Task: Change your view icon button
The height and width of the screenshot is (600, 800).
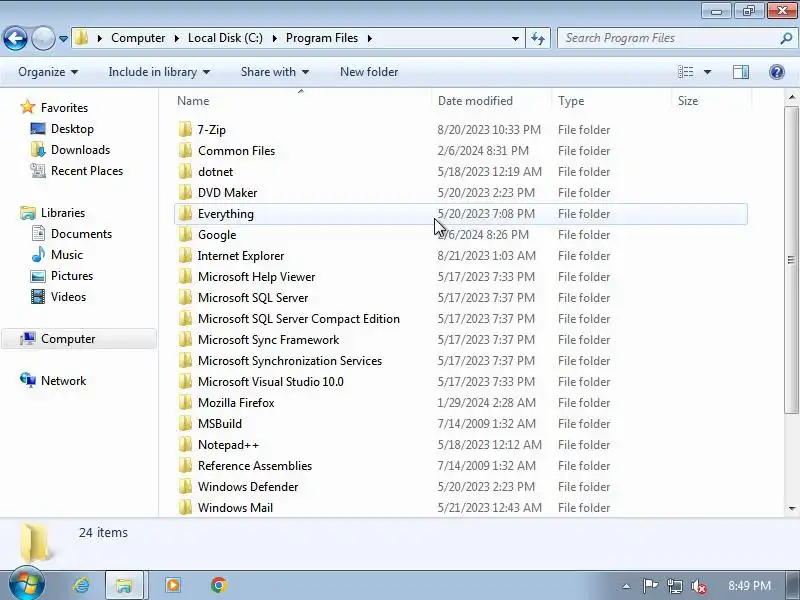Action: coord(685,72)
